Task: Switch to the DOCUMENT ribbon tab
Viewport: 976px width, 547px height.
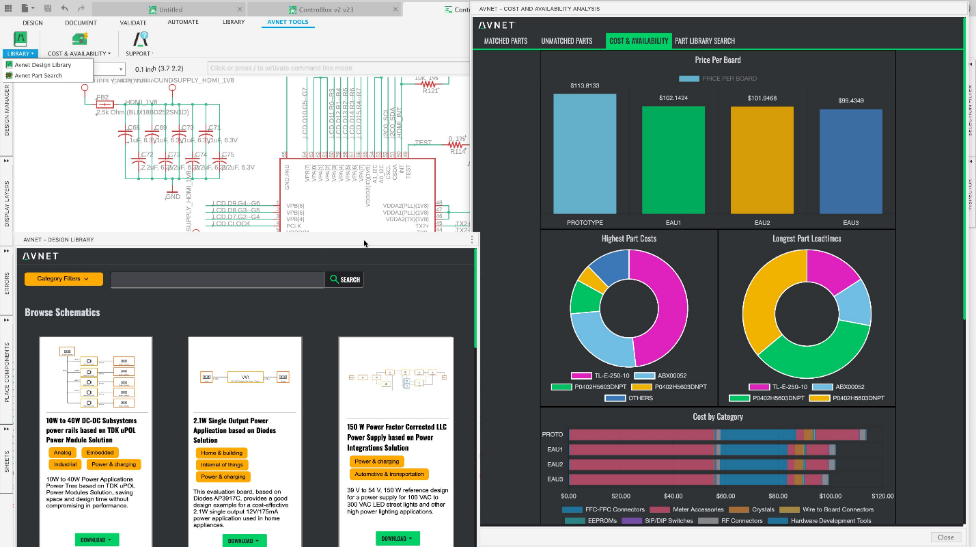Action: (81, 22)
